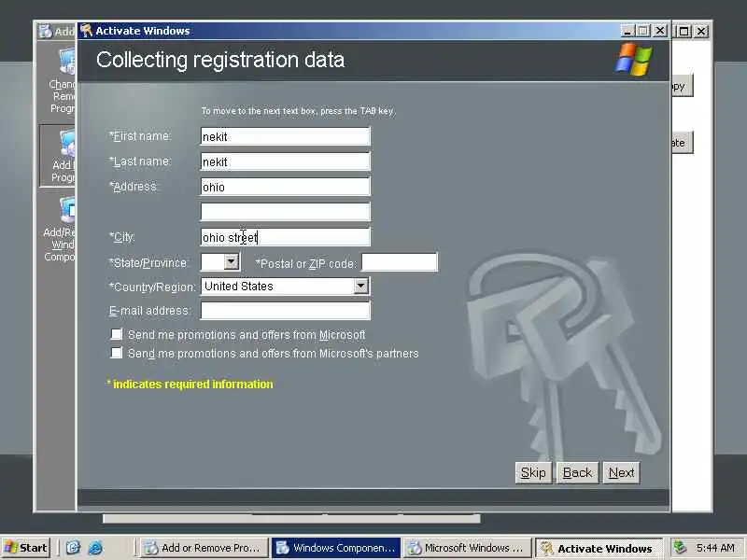Click the Back button
Image resolution: width=747 pixels, height=560 pixels.
(x=577, y=473)
